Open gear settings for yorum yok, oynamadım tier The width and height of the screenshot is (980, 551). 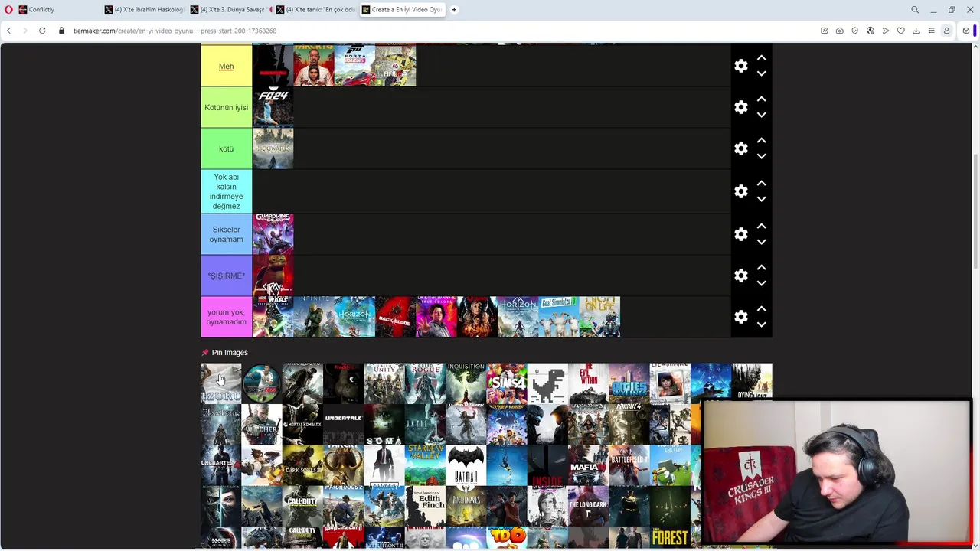pyautogui.click(x=740, y=317)
